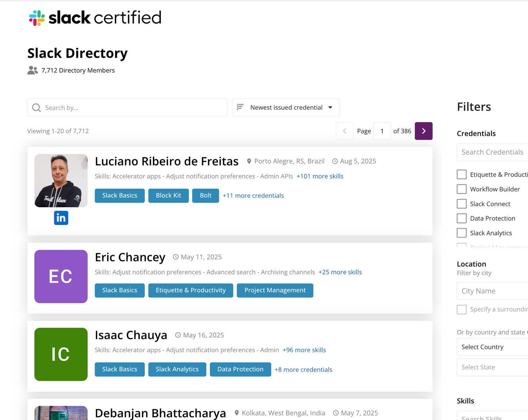Click the directory members people icon

coord(33,70)
